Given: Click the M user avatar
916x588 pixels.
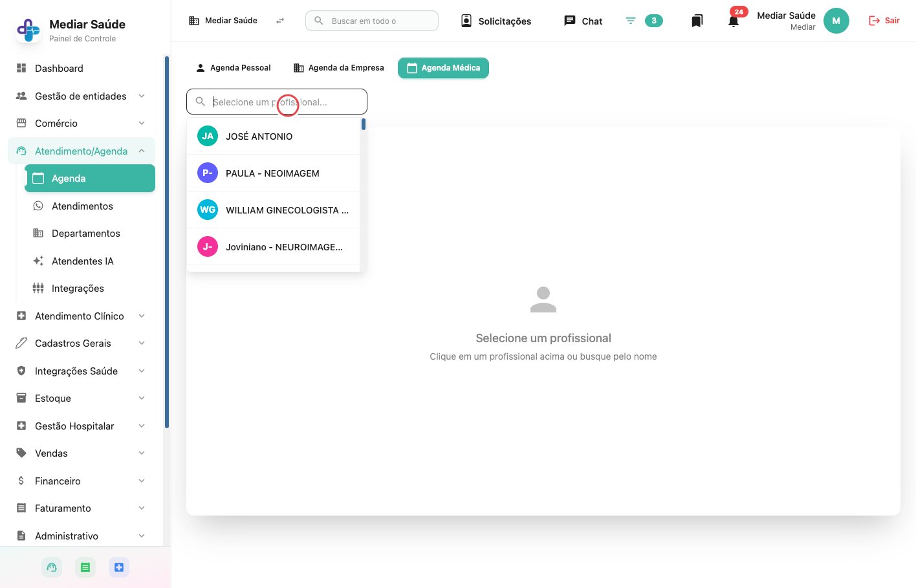Looking at the screenshot, I should (836, 21).
